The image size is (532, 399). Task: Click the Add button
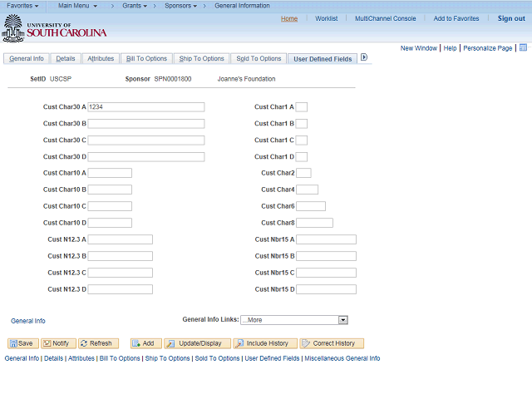[146, 343]
